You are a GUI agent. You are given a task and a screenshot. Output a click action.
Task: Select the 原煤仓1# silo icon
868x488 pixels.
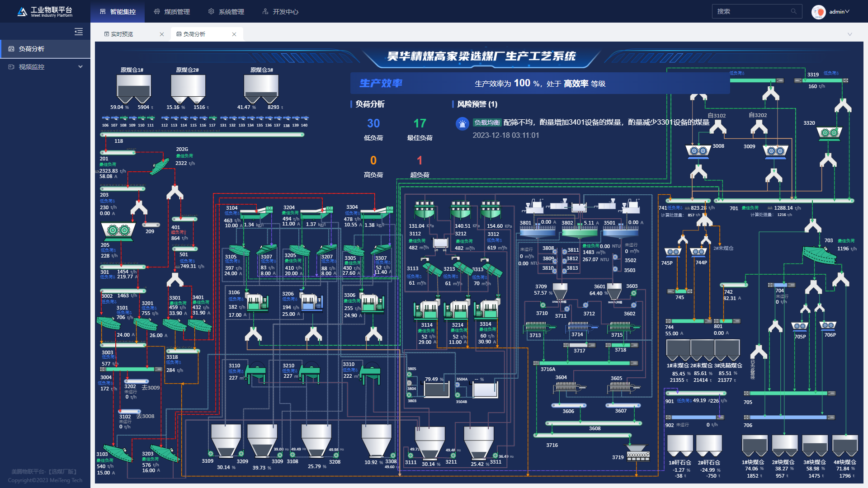tap(134, 89)
